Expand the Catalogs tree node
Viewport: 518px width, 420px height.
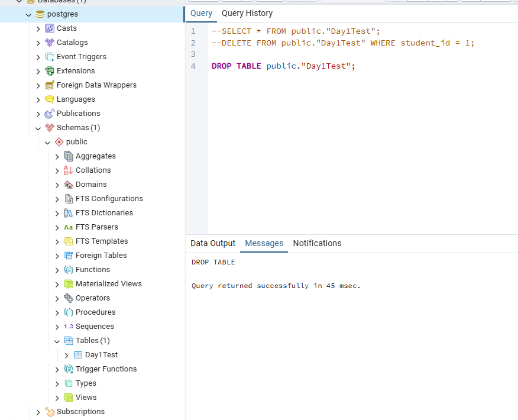(38, 43)
